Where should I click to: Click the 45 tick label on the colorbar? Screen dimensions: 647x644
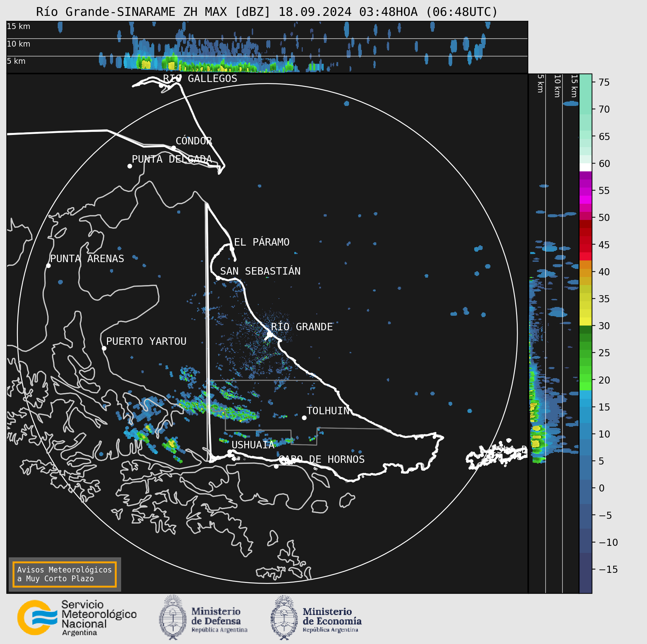point(604,245)
